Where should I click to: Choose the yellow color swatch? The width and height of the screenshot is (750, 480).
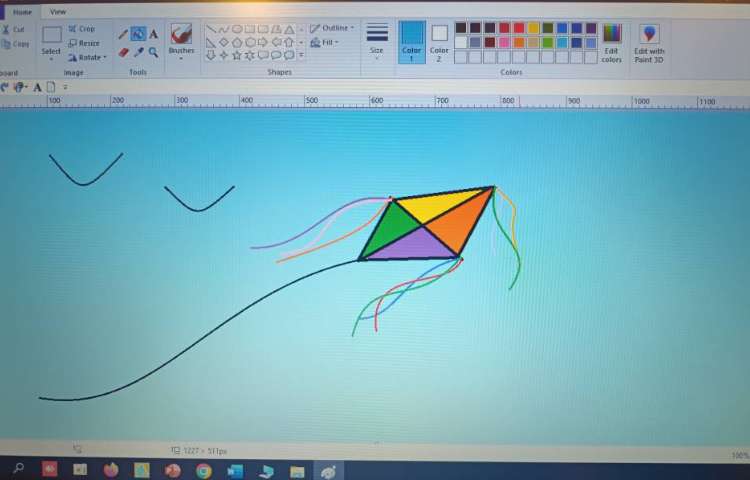click(x=533, y=28)
